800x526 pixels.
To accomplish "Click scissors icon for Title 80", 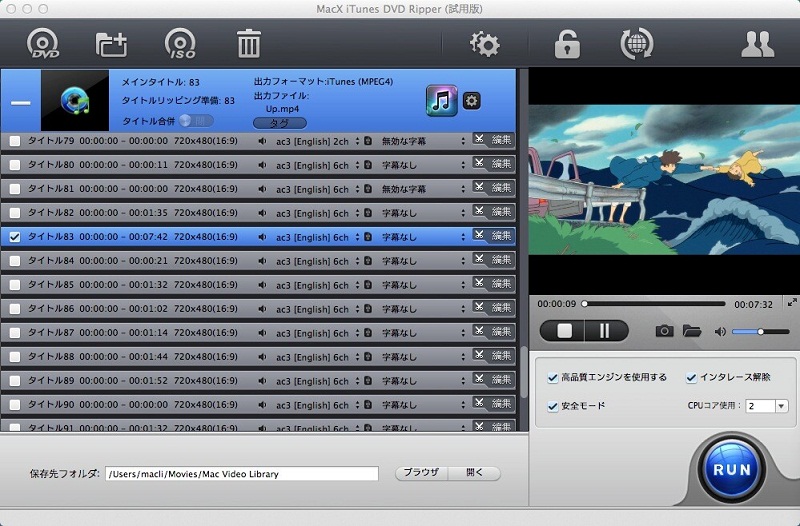I will [479, 163].
